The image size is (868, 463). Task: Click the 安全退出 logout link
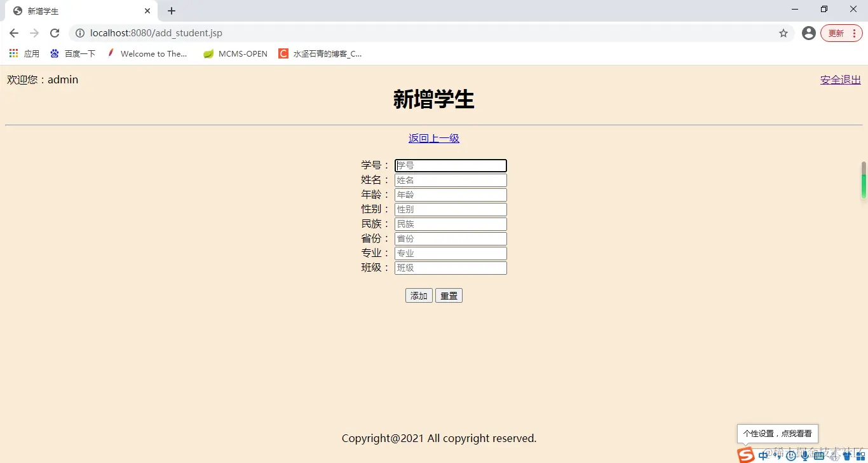[x=840, y=79]
